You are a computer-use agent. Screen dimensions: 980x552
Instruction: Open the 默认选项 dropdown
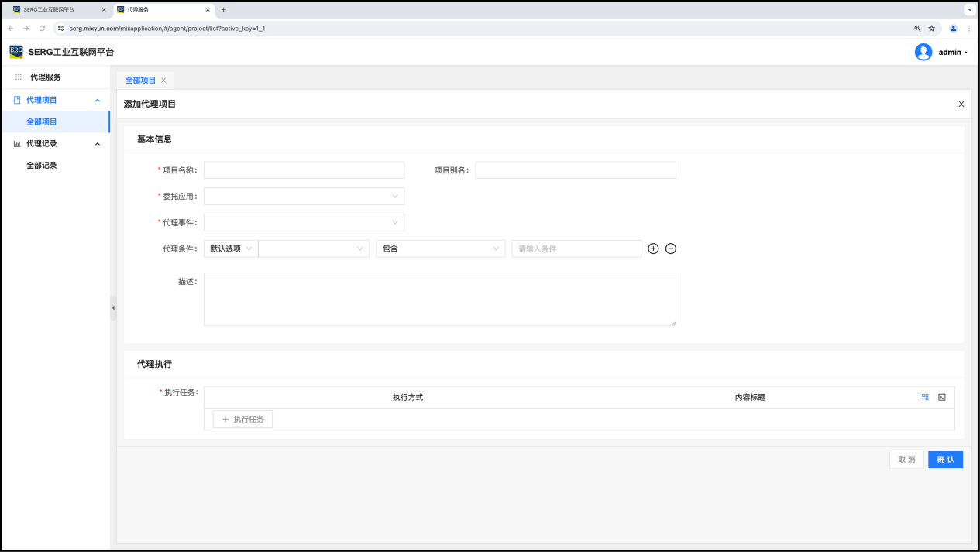click(x=231, y=249)
